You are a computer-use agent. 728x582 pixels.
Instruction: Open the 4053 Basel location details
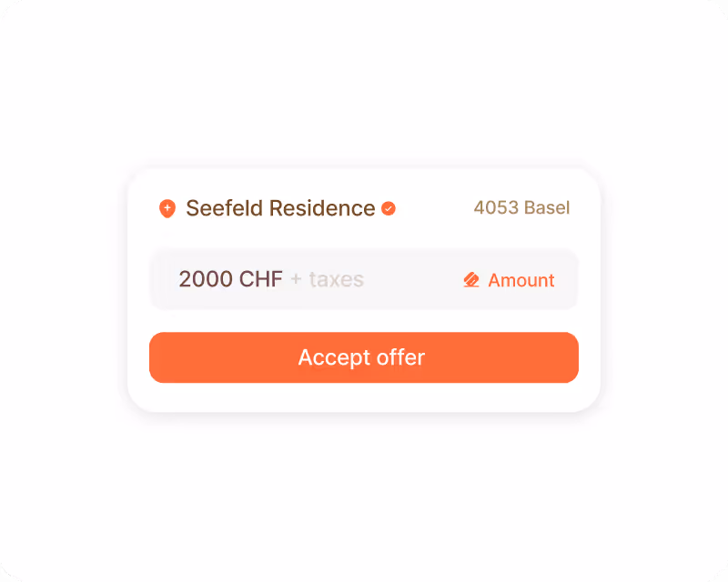521,208
